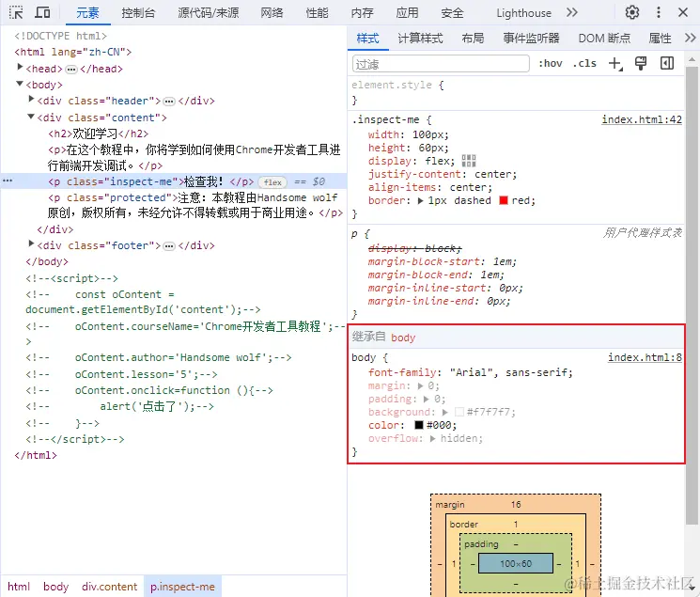
Task: Expand the head ellipsis button
Action: tap(71, 70)
